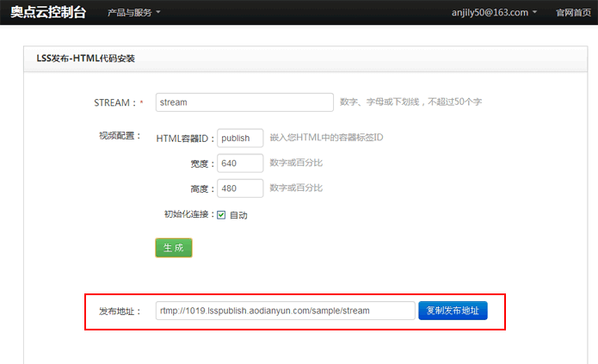Click the 初始化连接 label
Viewport: 598px width, 364px height.
tap(189, 214)
